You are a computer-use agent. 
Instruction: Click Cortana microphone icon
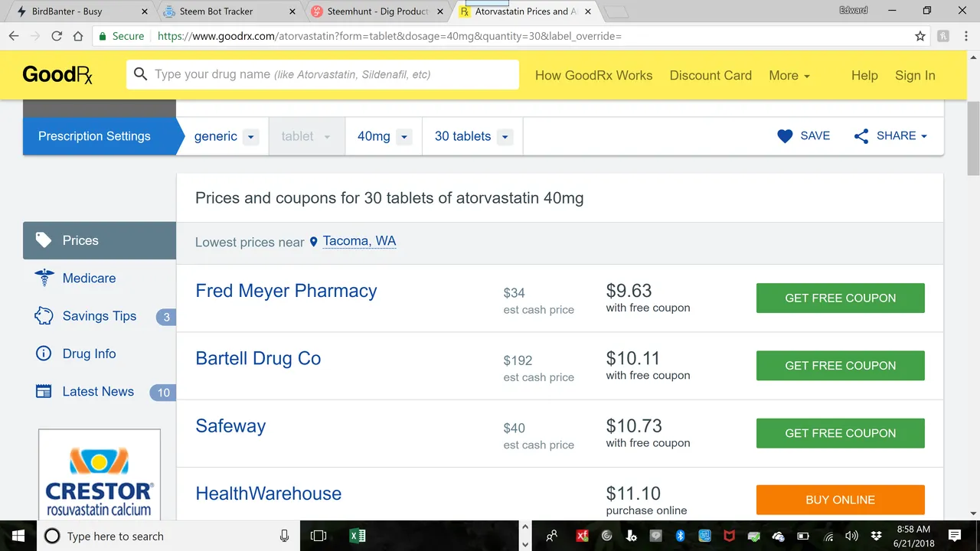click(x=284, y=536)
